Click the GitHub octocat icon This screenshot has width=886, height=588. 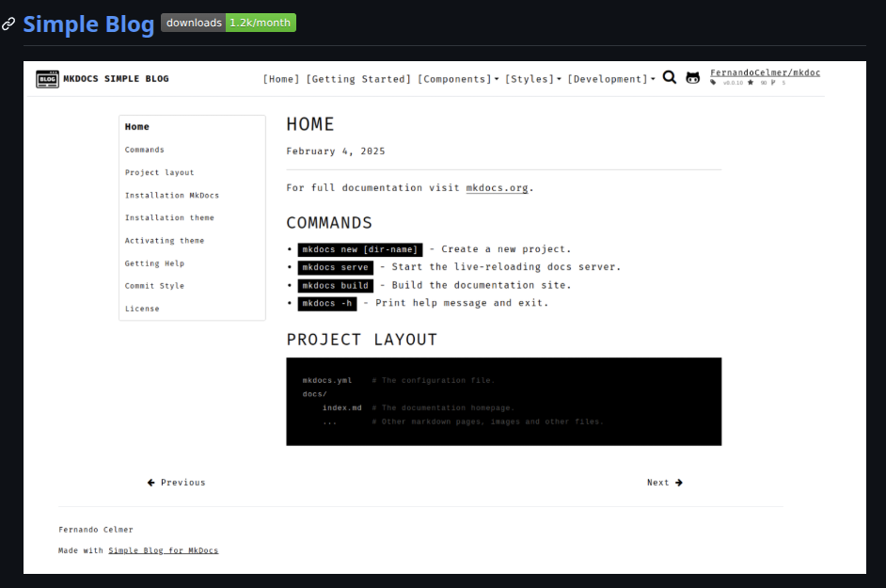coord(693,79)
